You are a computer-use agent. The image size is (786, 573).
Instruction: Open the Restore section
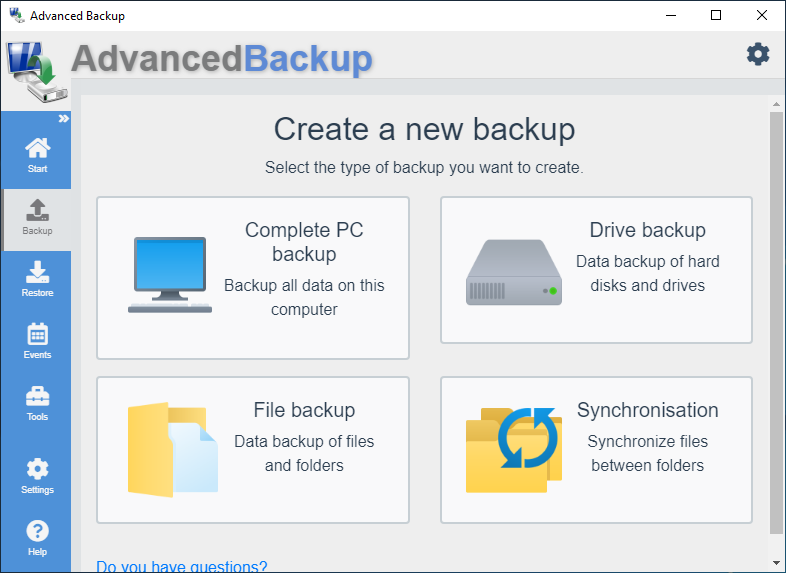click(x=37, y=279)
